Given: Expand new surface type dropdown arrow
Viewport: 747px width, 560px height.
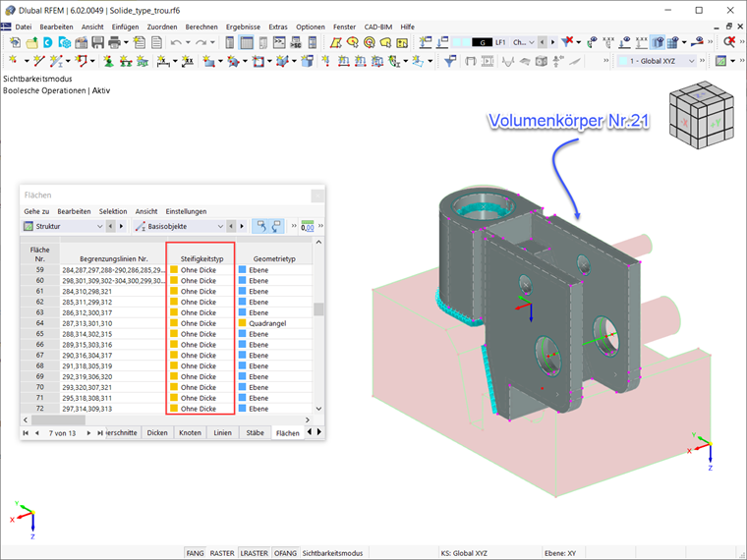Looking at the screenshot, I should [x=220, y=61].
